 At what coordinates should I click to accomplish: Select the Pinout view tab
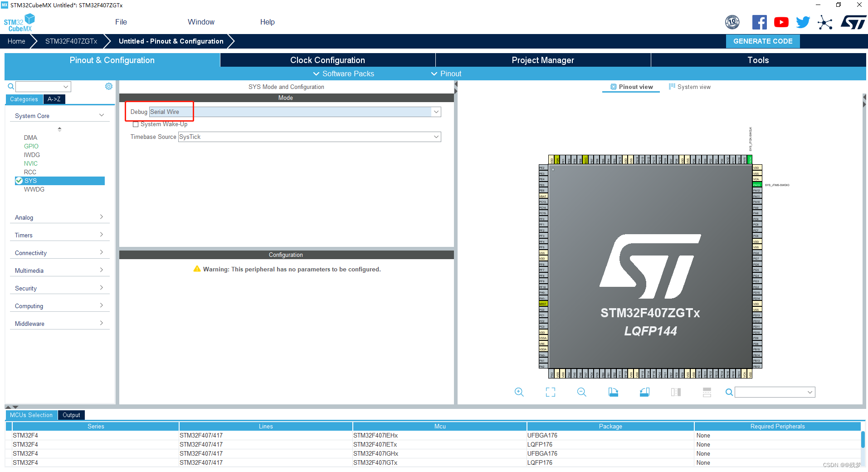click(x=631, y=87)
